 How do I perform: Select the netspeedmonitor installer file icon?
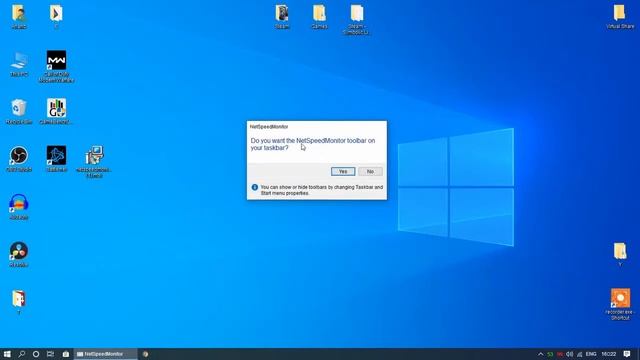[x=94, y=156]
